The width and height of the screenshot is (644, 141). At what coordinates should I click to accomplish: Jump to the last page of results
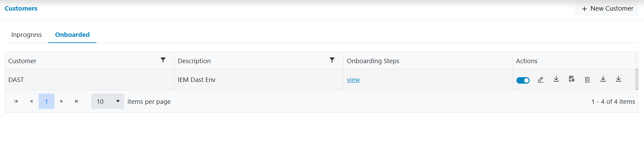(x=77, y=101)
